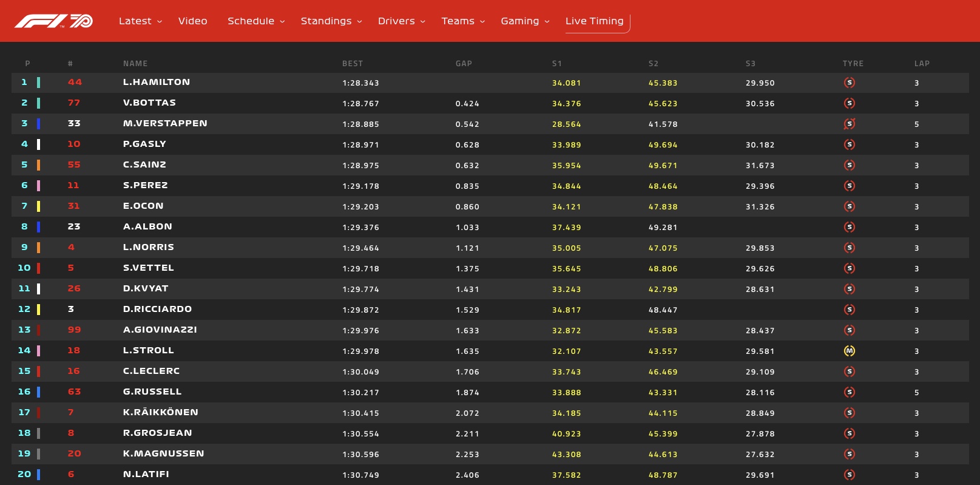
Task: Click Leclerc's soft tyre icon
Action: (x=850, y=371)
